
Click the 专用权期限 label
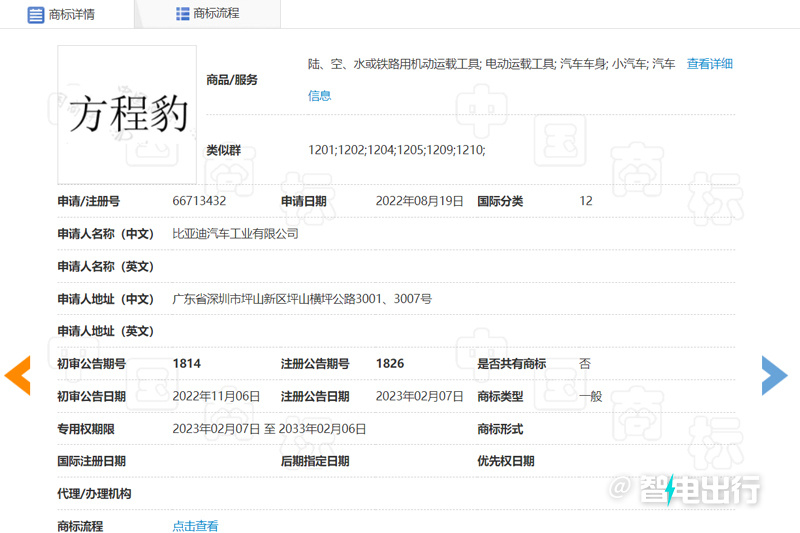pyautogui.click(x=86, y=429)
